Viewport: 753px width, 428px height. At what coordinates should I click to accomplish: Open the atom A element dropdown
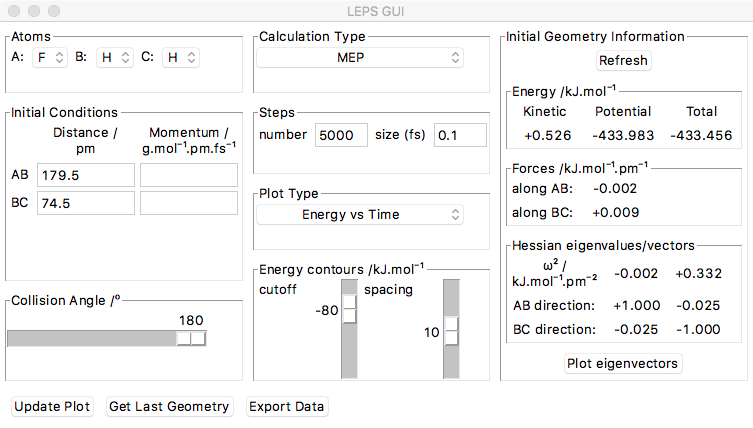[49, 58]
